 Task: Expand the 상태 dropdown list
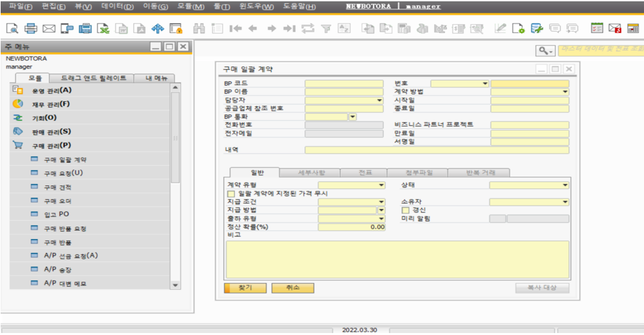tap(565, 185)
